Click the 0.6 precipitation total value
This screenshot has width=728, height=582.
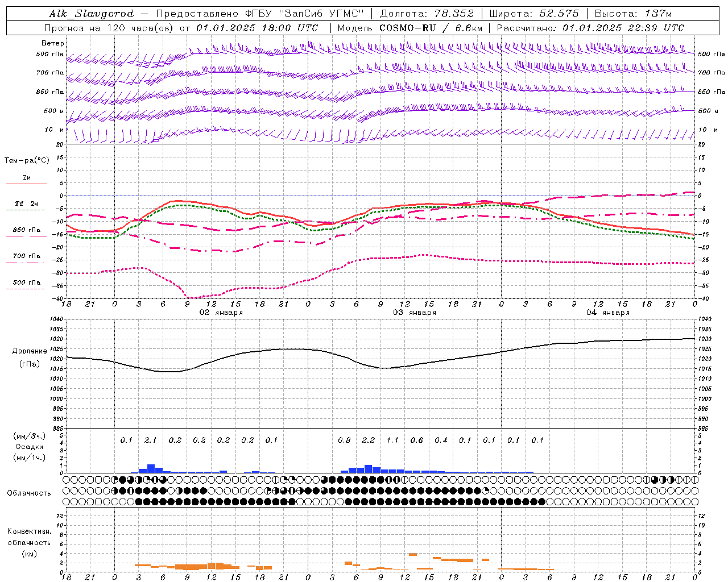417,440
